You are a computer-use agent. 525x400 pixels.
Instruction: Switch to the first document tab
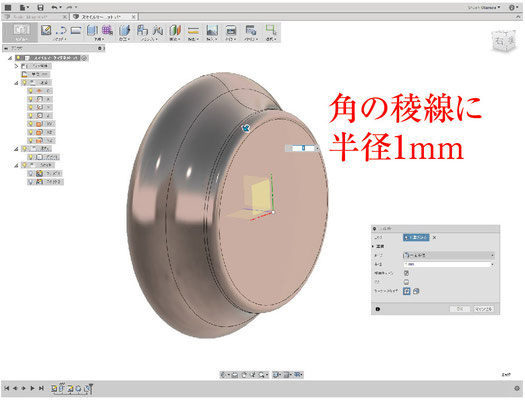32,17
